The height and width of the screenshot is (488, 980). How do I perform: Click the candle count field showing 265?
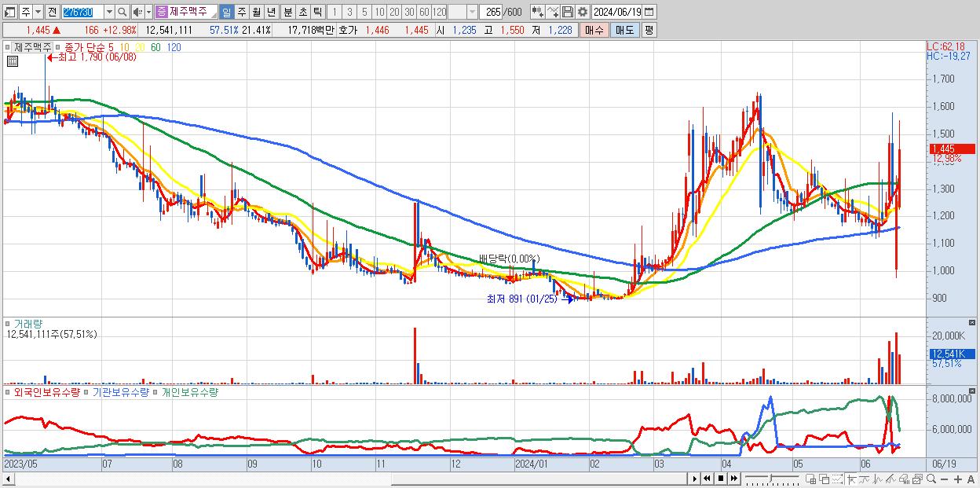(x=490, y=13)
